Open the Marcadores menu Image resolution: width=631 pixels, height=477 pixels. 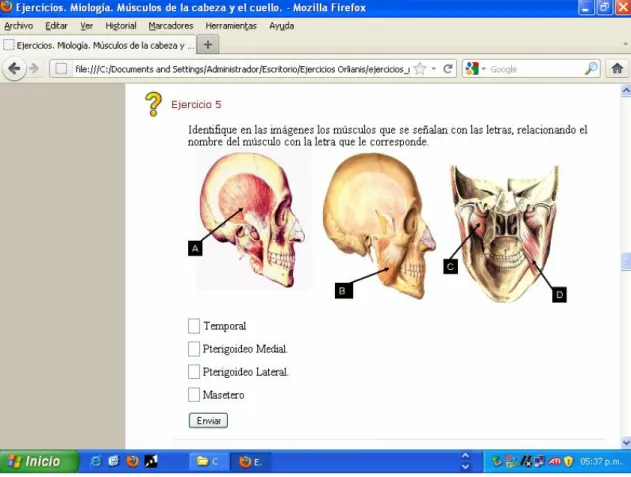171,26
